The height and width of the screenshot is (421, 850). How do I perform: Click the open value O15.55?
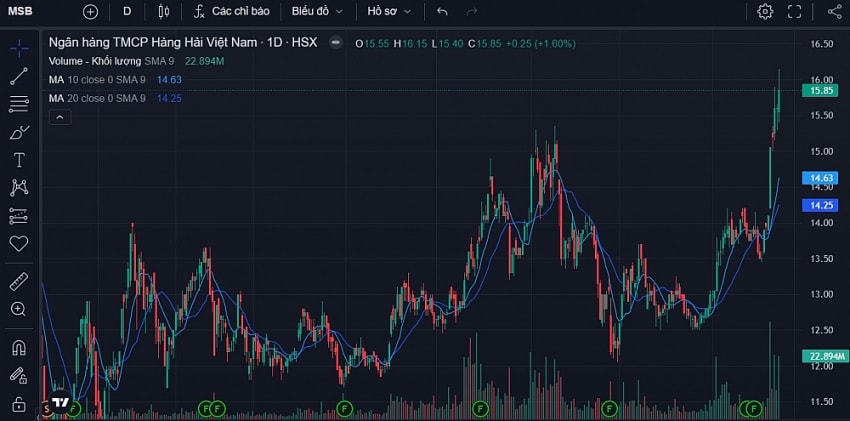click(x=372, y=43)
